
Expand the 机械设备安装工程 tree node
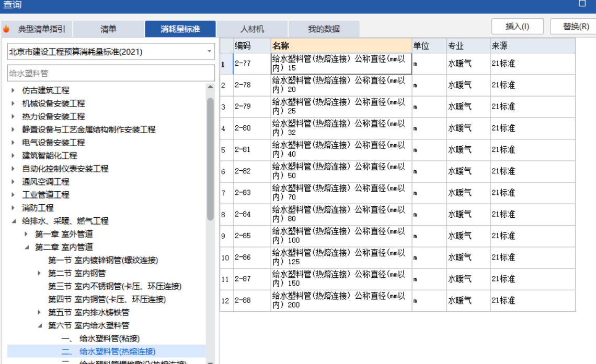(13, 103)
